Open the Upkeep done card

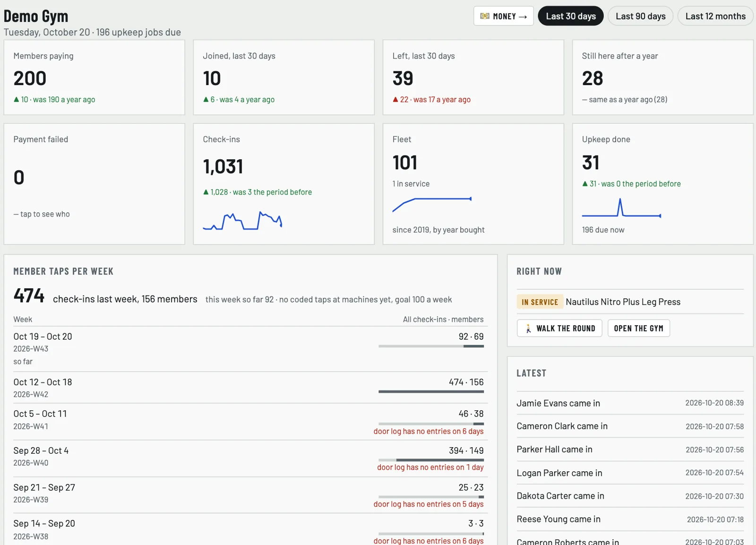663,184
